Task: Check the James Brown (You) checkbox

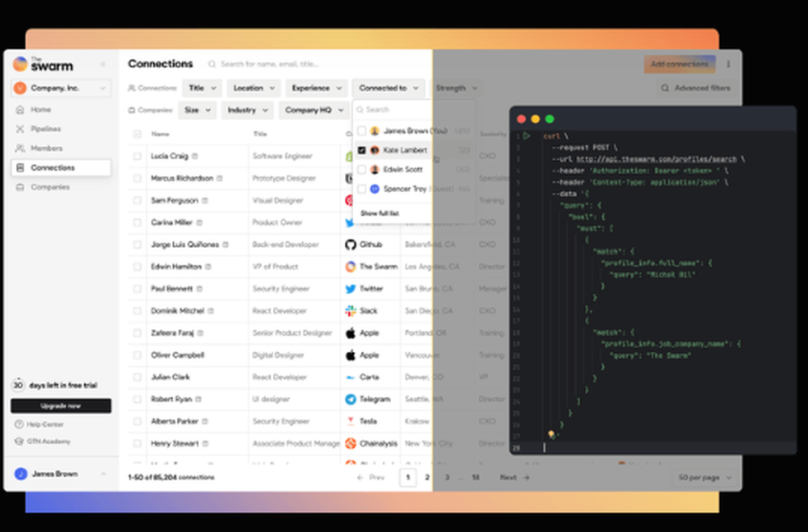Action: tap(362, 131)
